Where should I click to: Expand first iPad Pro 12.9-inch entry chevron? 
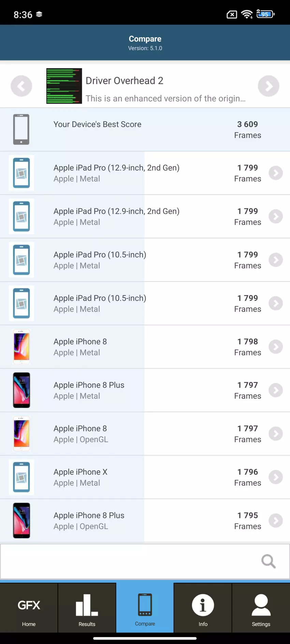tap(276, 173)
